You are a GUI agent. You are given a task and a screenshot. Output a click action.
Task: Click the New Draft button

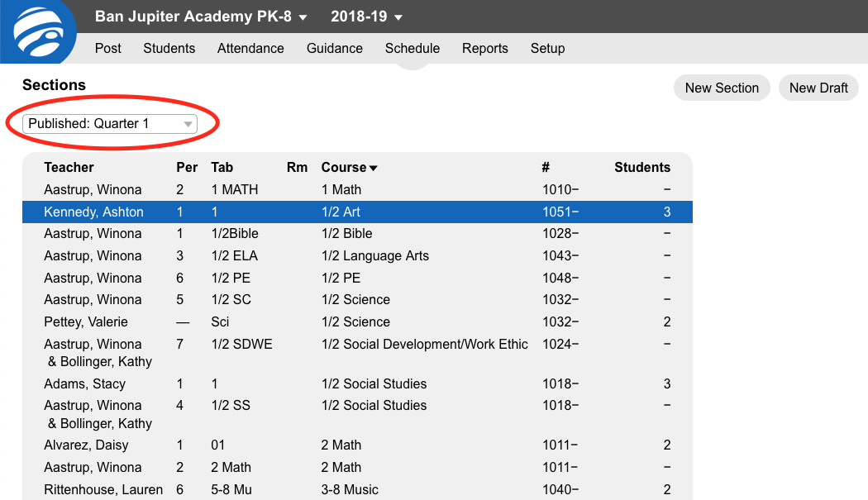818,88
